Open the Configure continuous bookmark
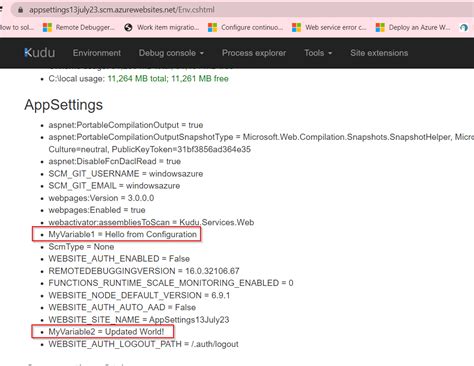The image size is (474, 366). (245, 27)
